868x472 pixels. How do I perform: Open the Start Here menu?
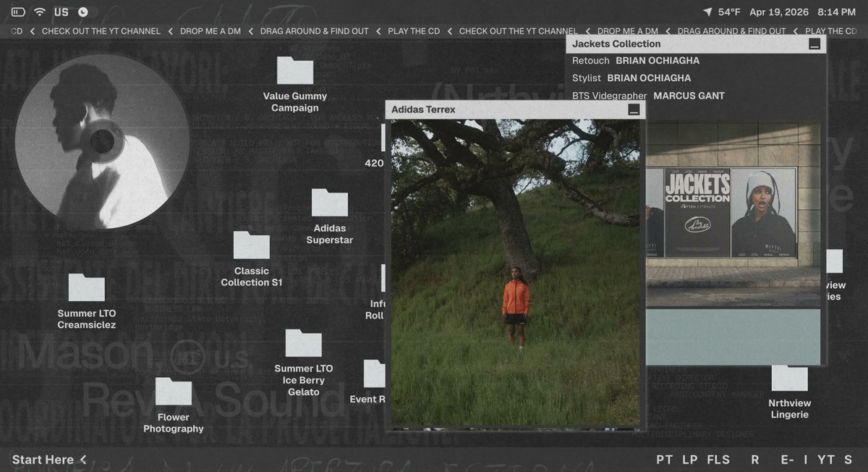click(49, 460)
